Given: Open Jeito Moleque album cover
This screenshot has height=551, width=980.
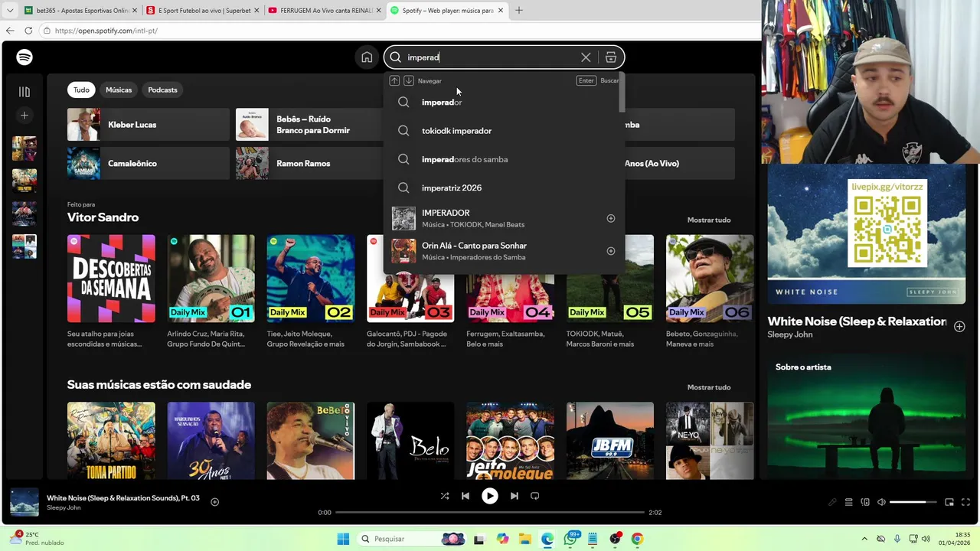Looking at the screenshot, I should (x=510, y=441).
